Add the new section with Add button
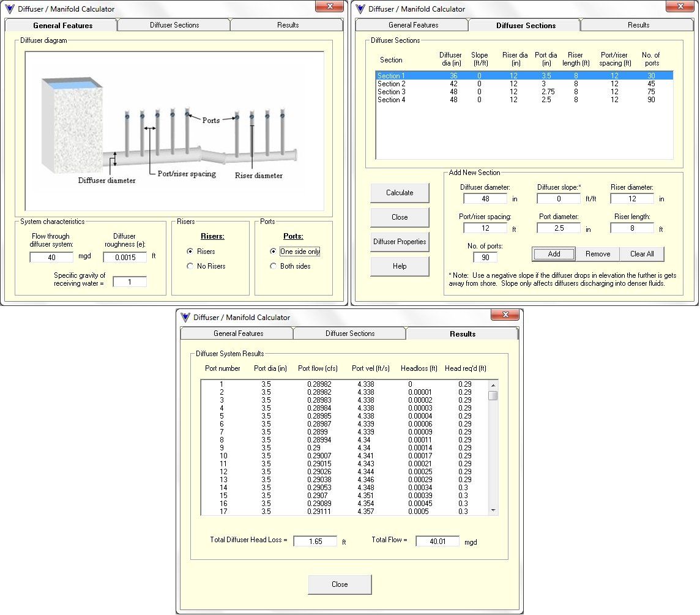 [553, 254]
